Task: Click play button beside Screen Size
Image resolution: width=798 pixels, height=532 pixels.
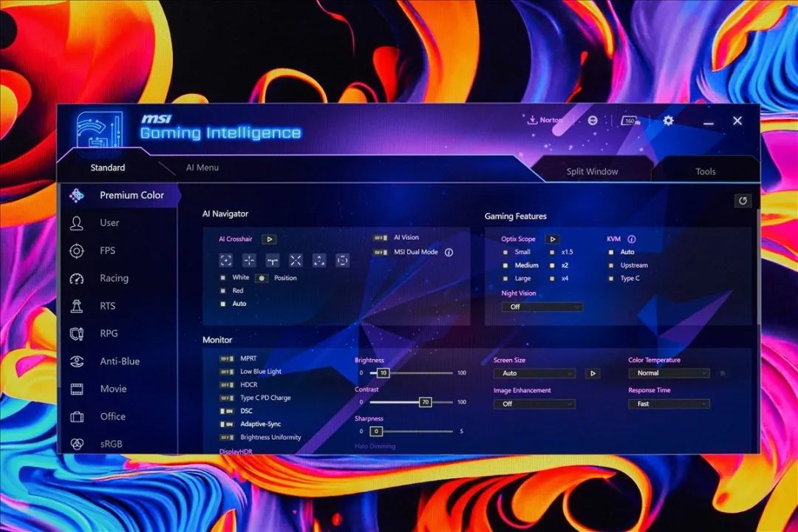Action: pyautogui.click(x=593, y=374)
